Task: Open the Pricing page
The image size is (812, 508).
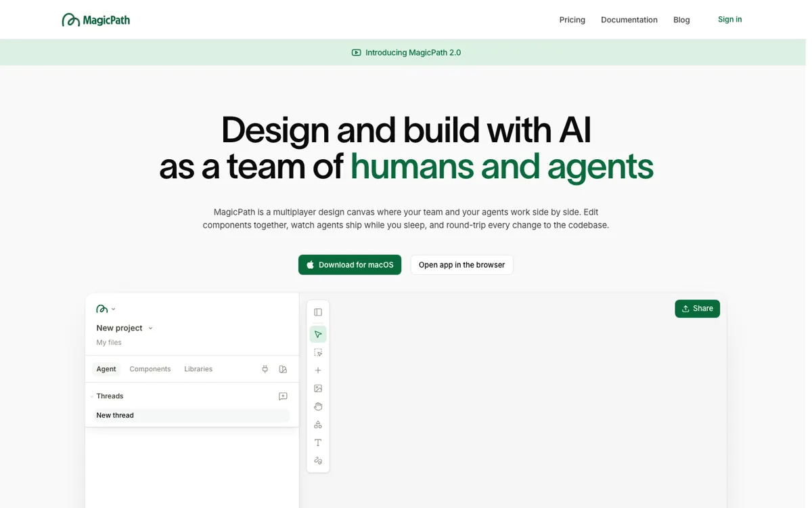Action: [572, 20]
